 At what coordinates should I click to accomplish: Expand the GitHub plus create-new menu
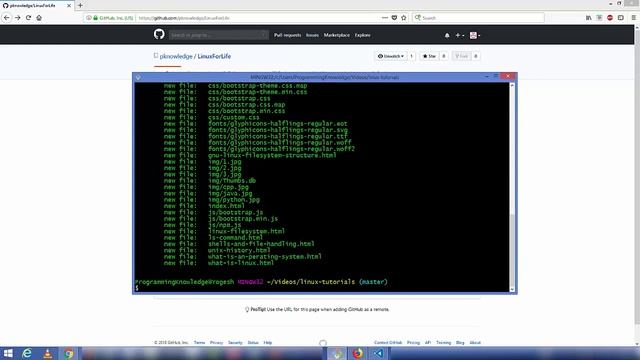pyautogui.click(x=460, y=36)
